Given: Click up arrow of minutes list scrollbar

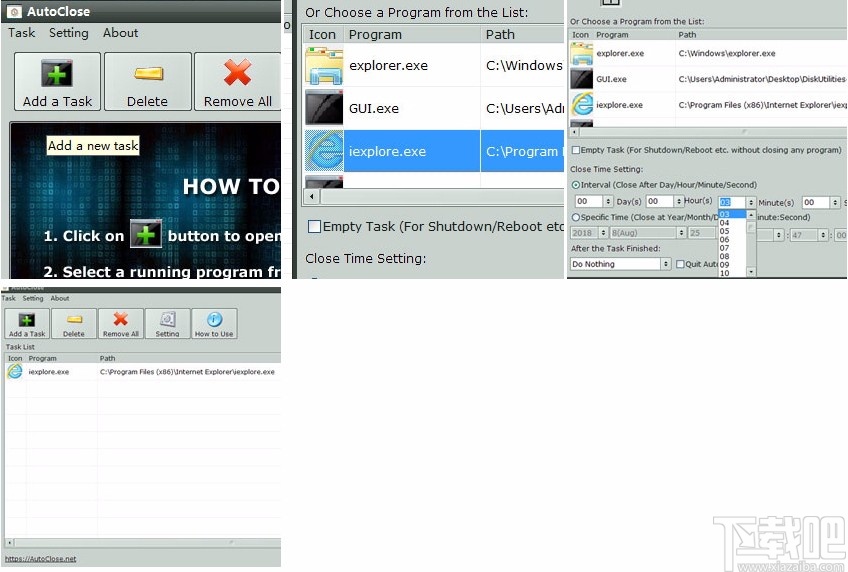Looking at the screenshot, I should click(x=751, y=215).
